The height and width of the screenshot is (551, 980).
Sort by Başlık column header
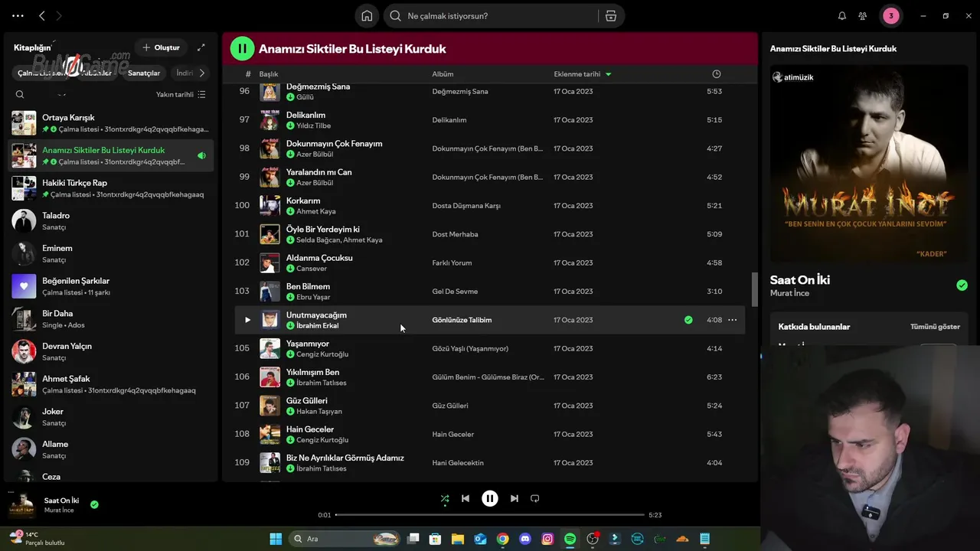click(269, 74)
